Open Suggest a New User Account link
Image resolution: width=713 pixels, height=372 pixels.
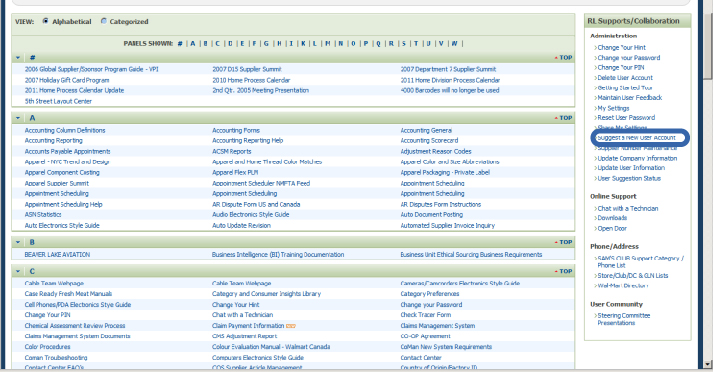637,138
